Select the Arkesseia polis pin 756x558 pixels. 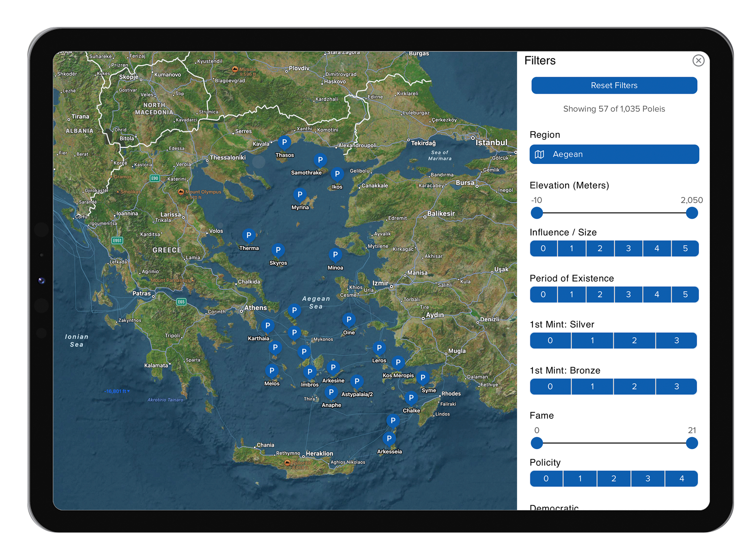click(389, 439)
